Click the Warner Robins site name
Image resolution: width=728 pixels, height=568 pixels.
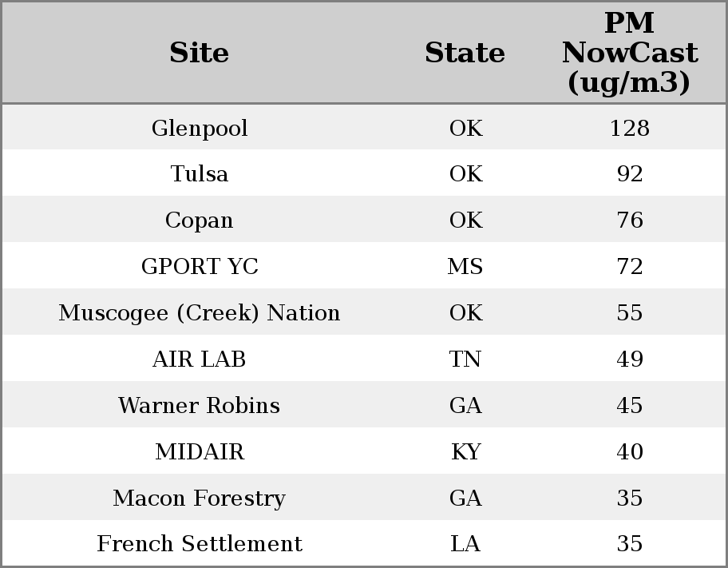[x=200, y=406]
